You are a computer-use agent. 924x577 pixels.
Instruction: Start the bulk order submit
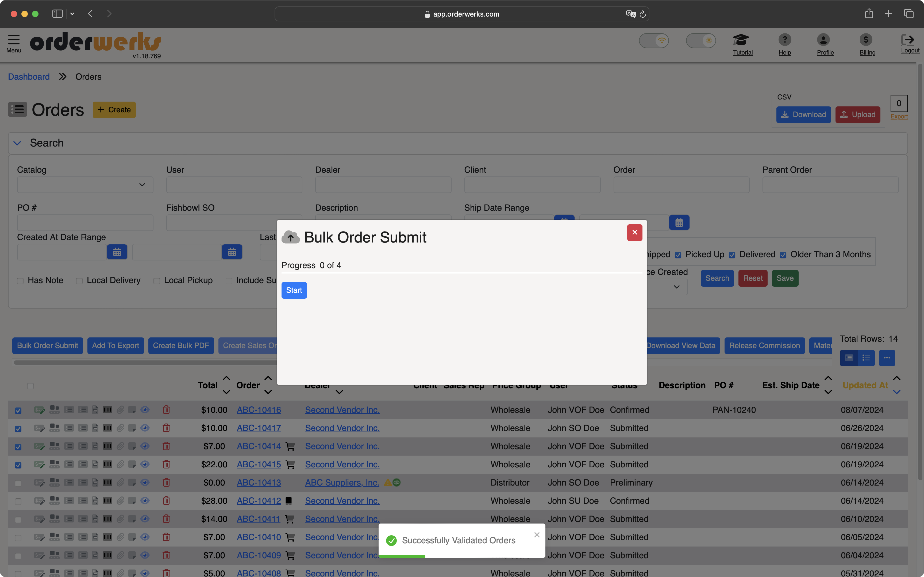pyautogui.click(x=294, y=290)
